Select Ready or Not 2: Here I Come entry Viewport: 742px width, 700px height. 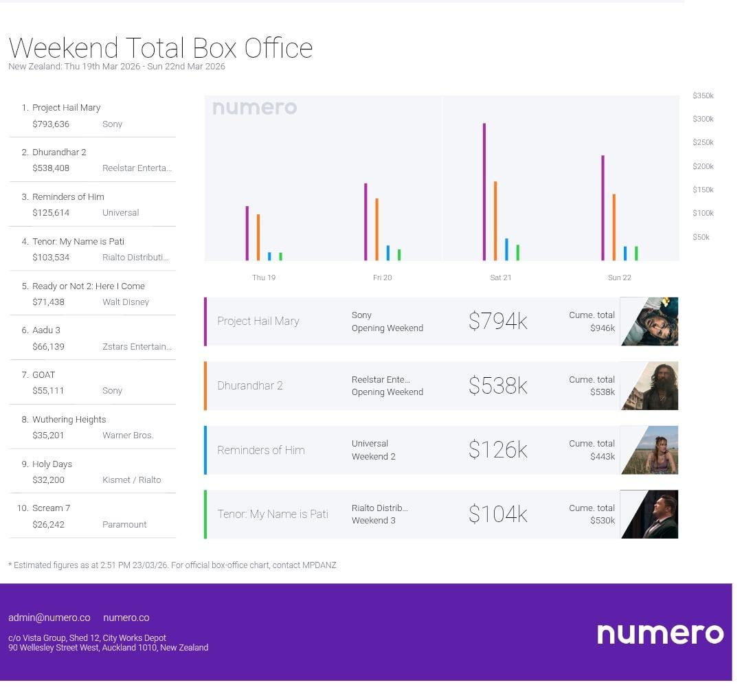click(92, 294)
